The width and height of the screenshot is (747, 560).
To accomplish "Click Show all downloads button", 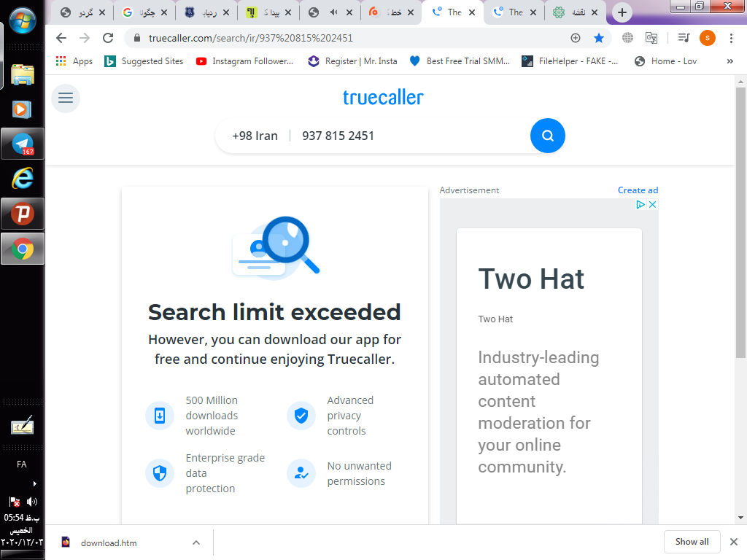I will point(692,542).
